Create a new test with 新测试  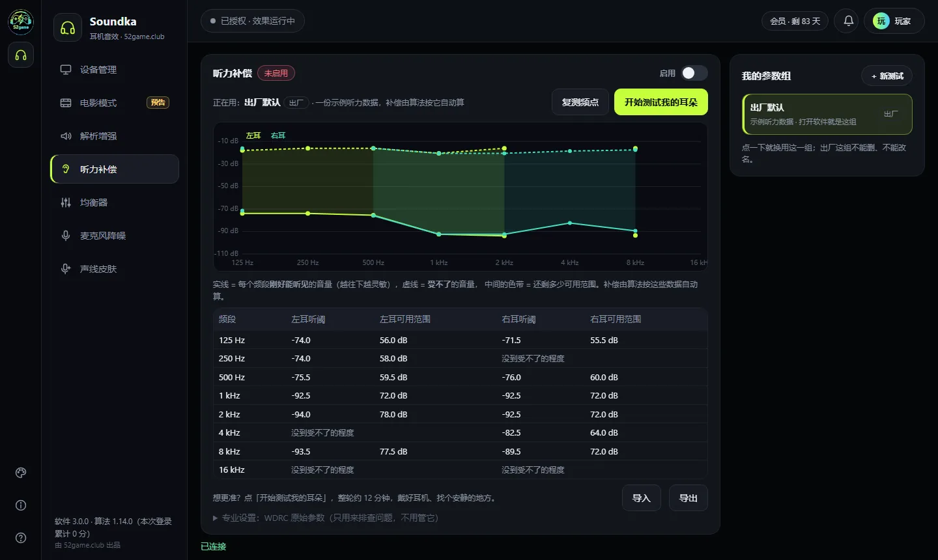tap(887, 76)
